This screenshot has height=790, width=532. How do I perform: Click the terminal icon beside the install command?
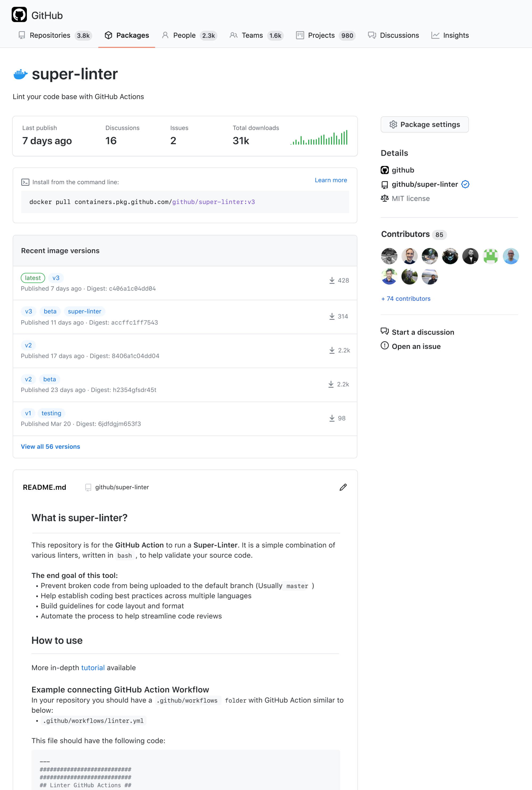point(25,182)
